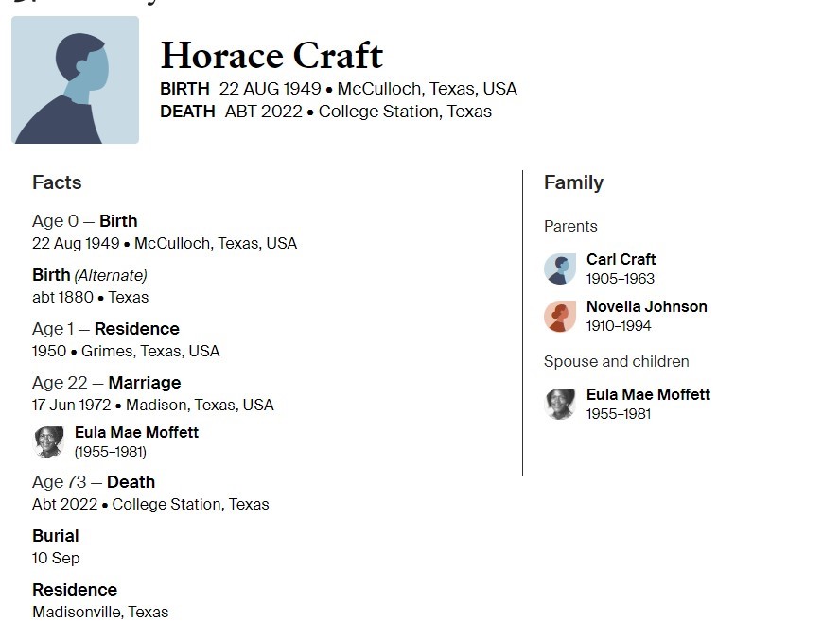Viewport: 840px width, 640px height.
Task: Click Eula Mae Moffett's photo under Family
Action: coord(560,404)
